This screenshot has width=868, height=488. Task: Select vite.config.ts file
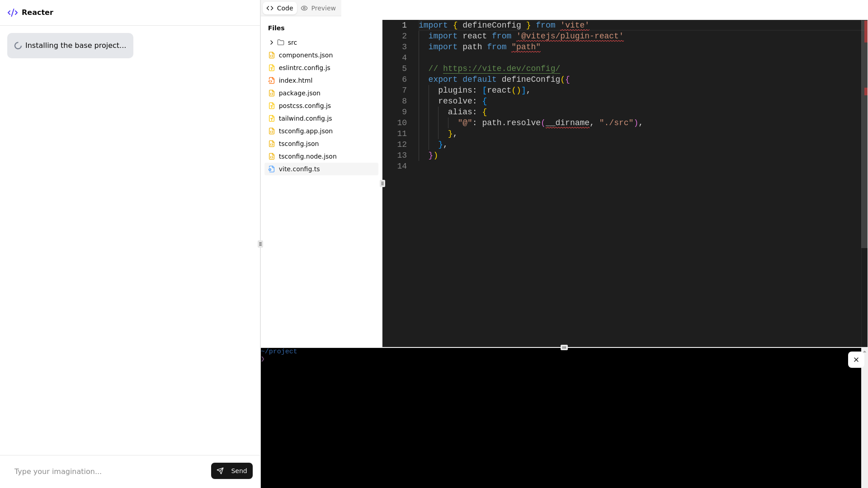[x=321, y=169]
